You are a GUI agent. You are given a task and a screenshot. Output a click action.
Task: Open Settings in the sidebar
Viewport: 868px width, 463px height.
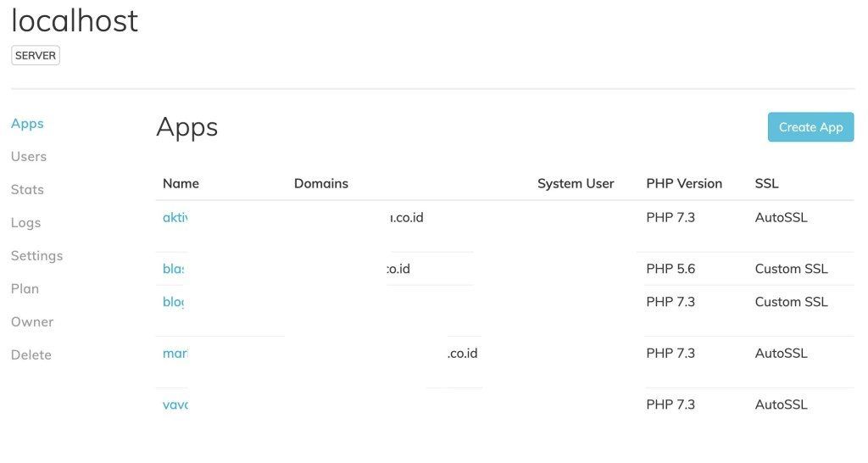[x=36, y=256]
